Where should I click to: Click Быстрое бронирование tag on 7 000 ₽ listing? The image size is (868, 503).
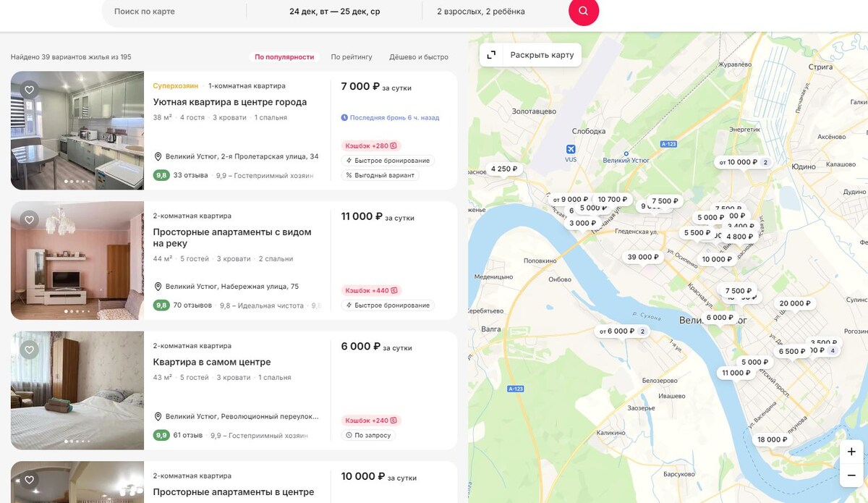[x=388, y=161]
